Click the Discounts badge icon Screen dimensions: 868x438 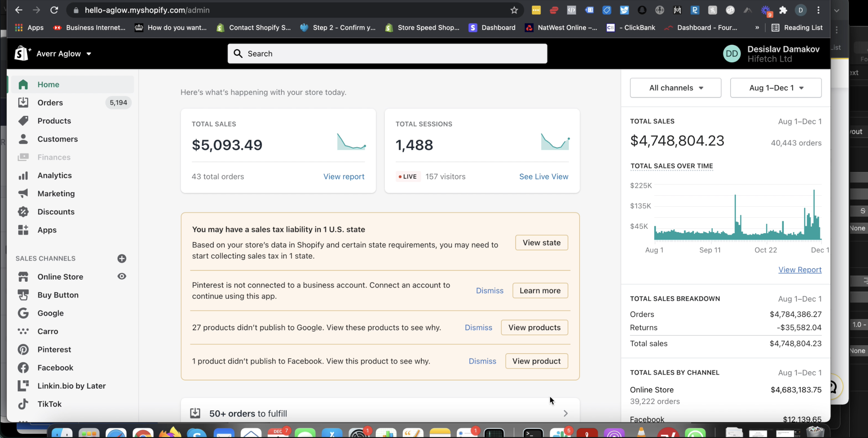23,212
